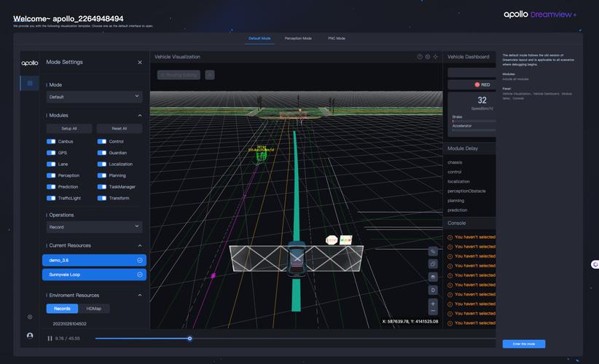Click the layer menu icon in visualization
The image size is (599, 364).
[x=433, y=277]
